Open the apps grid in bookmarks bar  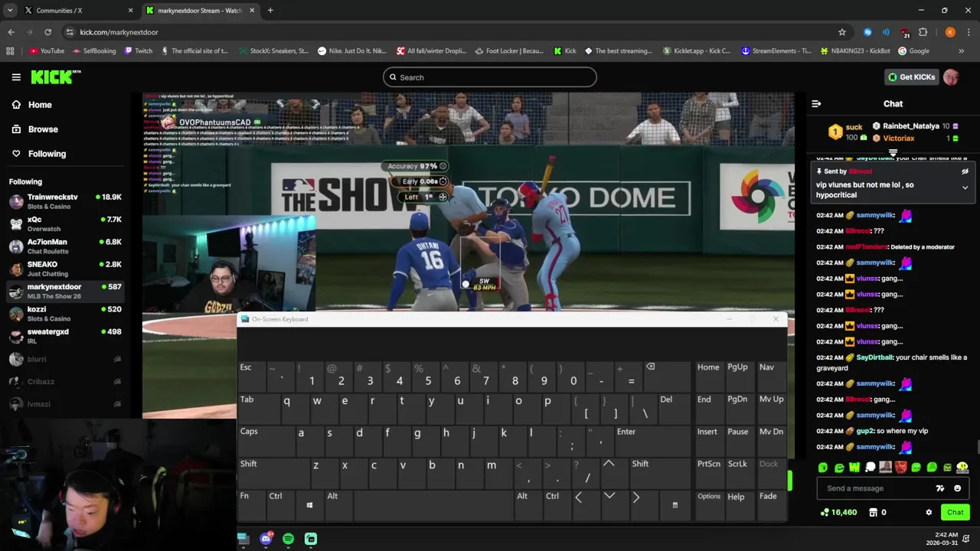(x=10, y=51)
